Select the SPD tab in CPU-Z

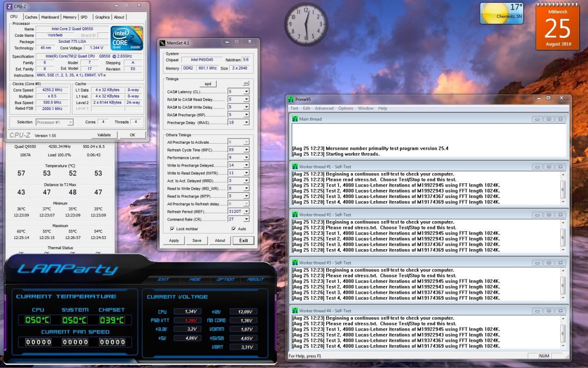tap(84, 17)
